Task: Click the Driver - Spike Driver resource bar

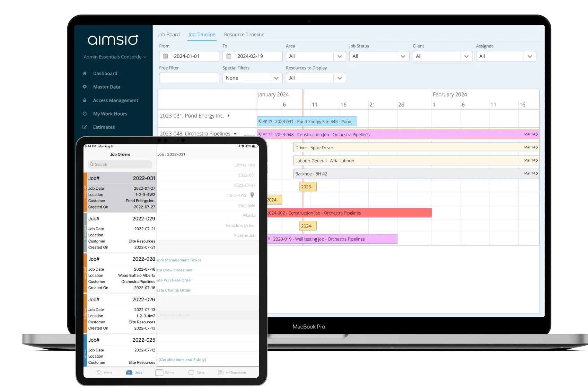Action: (x=416, y=147)
